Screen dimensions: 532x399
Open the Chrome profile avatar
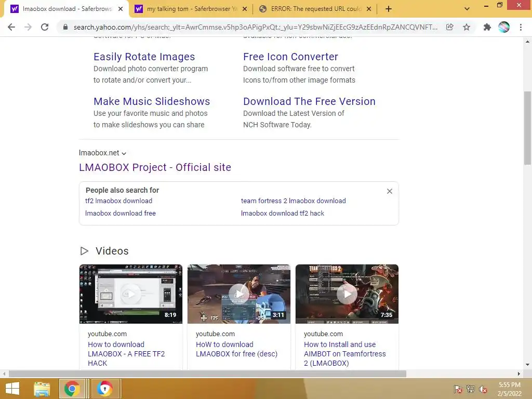[x=504, y=27]
